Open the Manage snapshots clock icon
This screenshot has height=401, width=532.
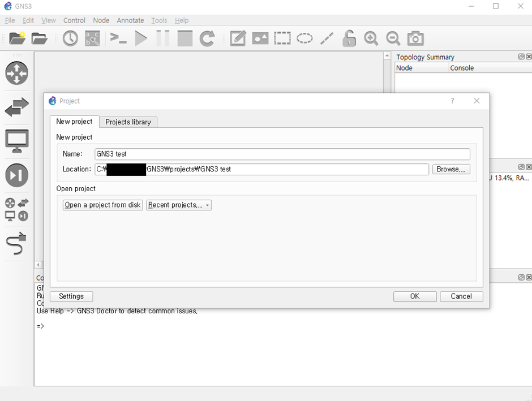(x=70, y=38)
